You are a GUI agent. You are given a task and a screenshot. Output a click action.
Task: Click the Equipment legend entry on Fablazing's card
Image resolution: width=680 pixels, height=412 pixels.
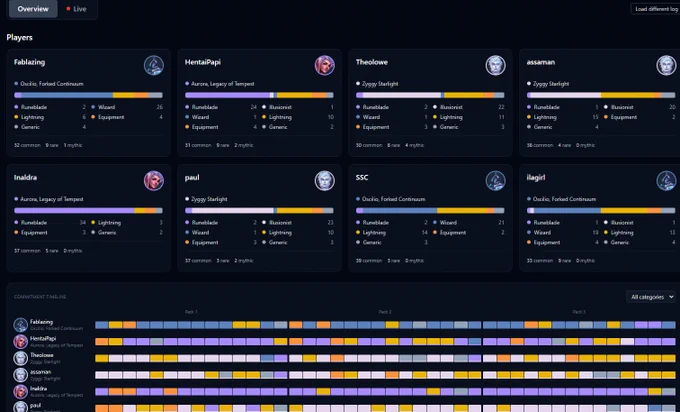pos(127,117)
